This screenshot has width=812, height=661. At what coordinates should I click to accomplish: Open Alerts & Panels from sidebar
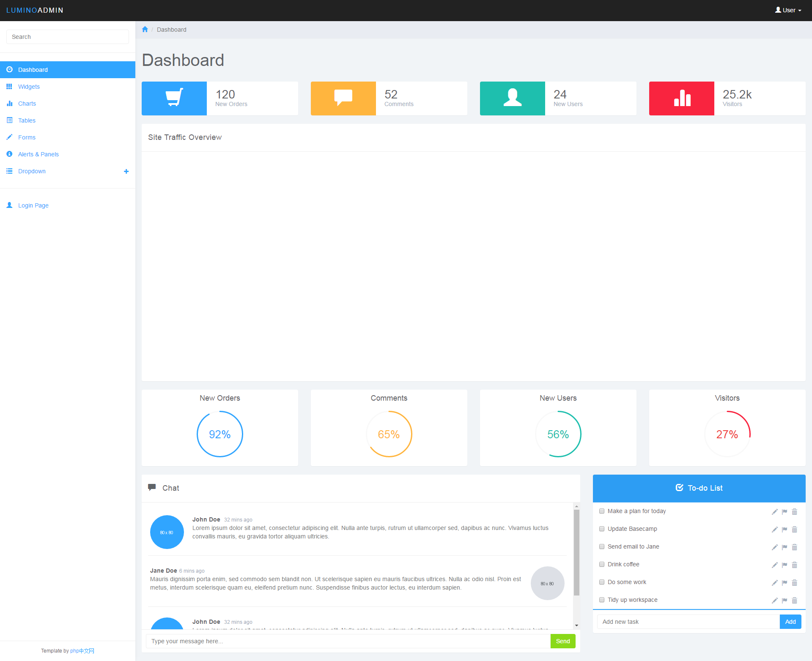[68, 154]
